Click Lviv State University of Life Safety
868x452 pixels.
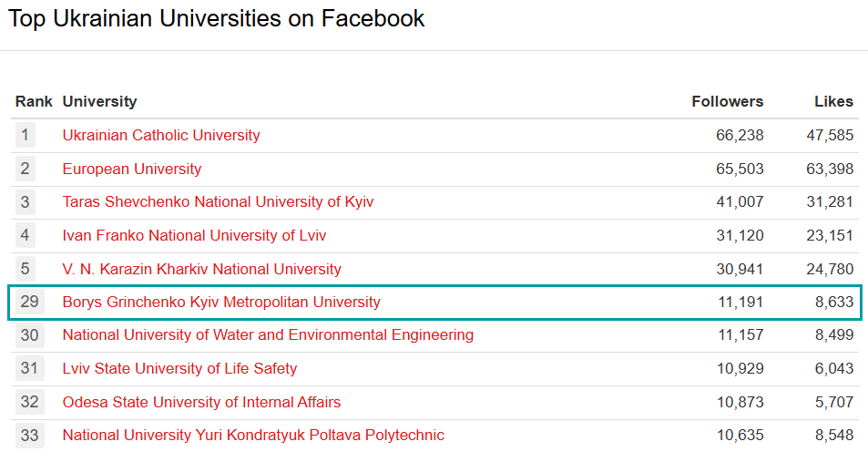point(179,368)
